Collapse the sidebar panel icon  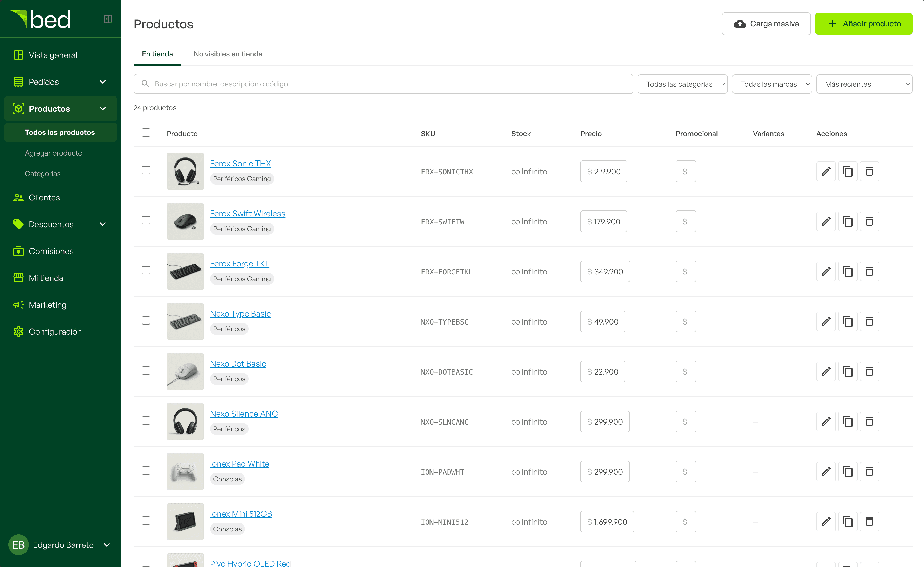point(108,19)
